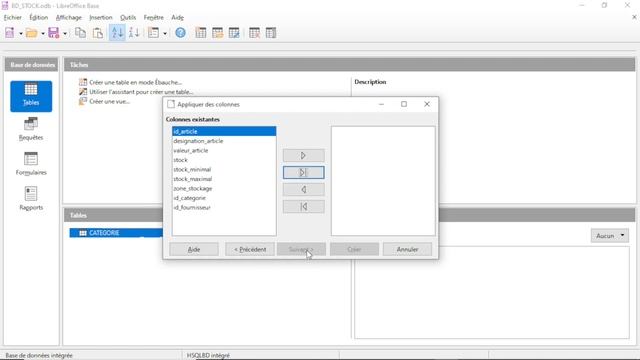Select valeur_article column
640x360 pixels.
[224, 150]
